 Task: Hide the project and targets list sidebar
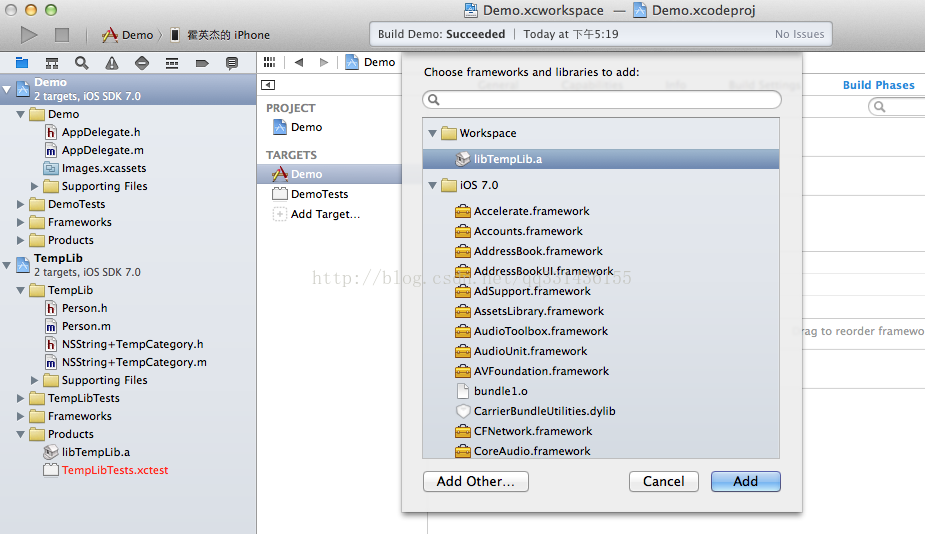tap(268, 84)
